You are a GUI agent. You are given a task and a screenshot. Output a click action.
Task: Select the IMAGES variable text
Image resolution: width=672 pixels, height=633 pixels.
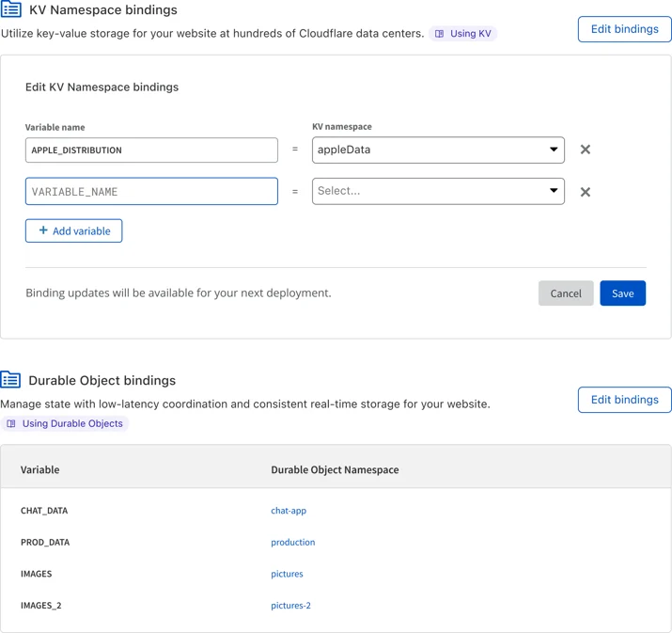tap(36, 574)
